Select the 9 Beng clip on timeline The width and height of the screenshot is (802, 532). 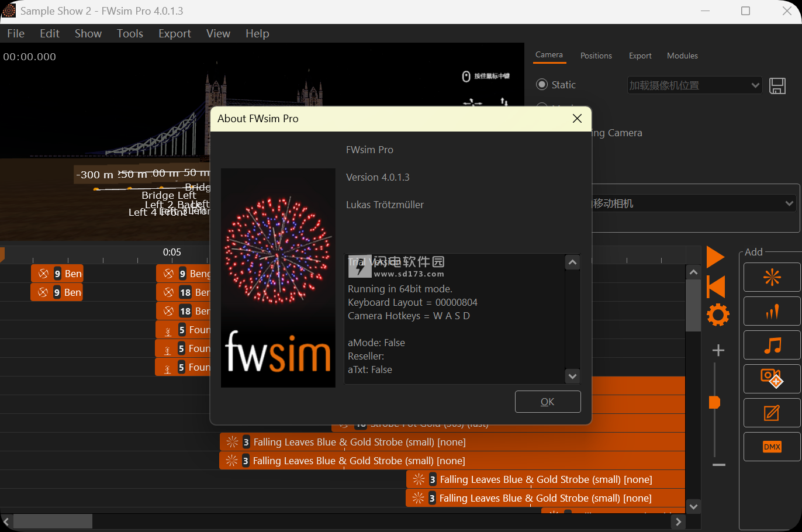(183, 274)
